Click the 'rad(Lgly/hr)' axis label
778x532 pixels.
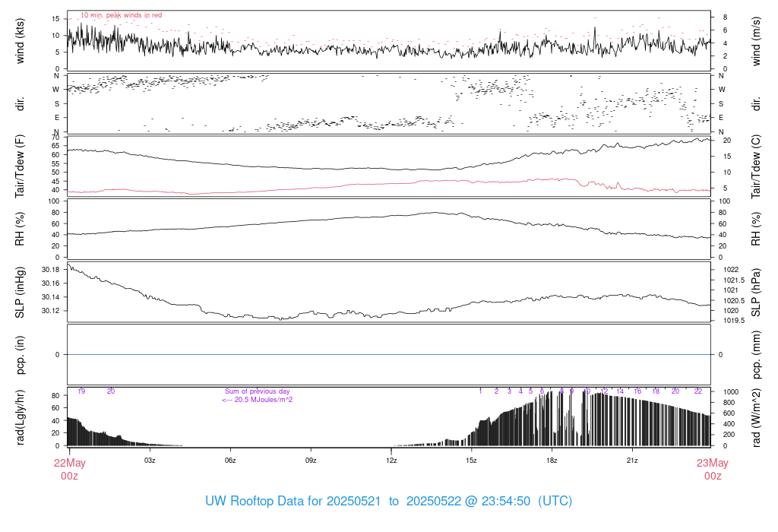20,417
